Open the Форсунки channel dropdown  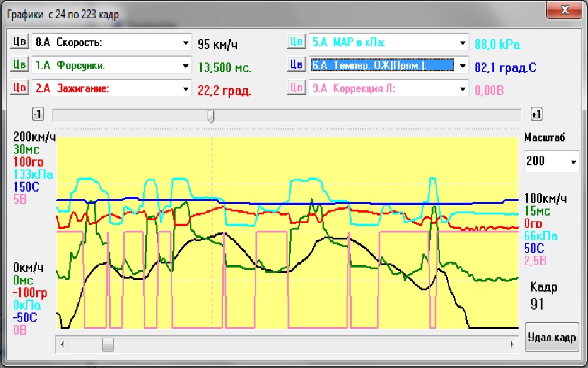[185, 65]
